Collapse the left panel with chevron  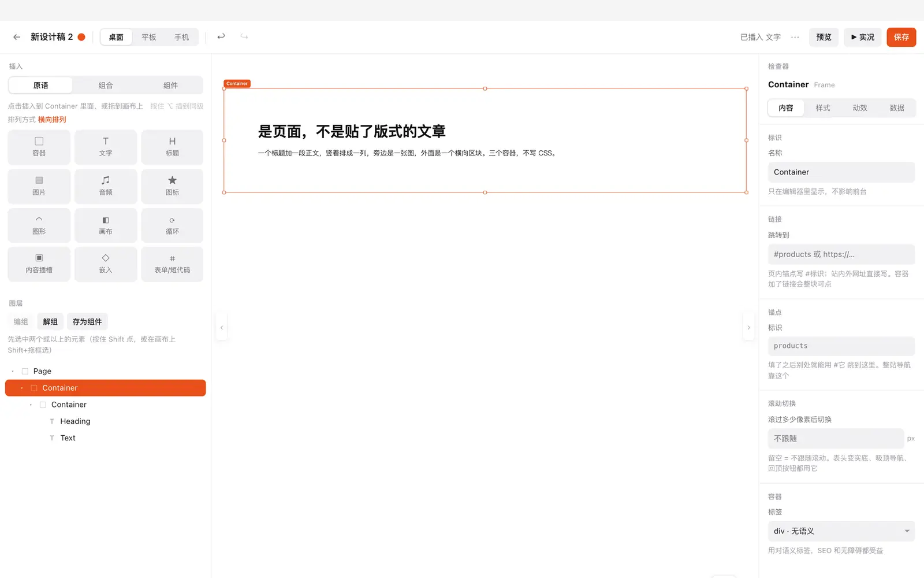pos(222,328)
